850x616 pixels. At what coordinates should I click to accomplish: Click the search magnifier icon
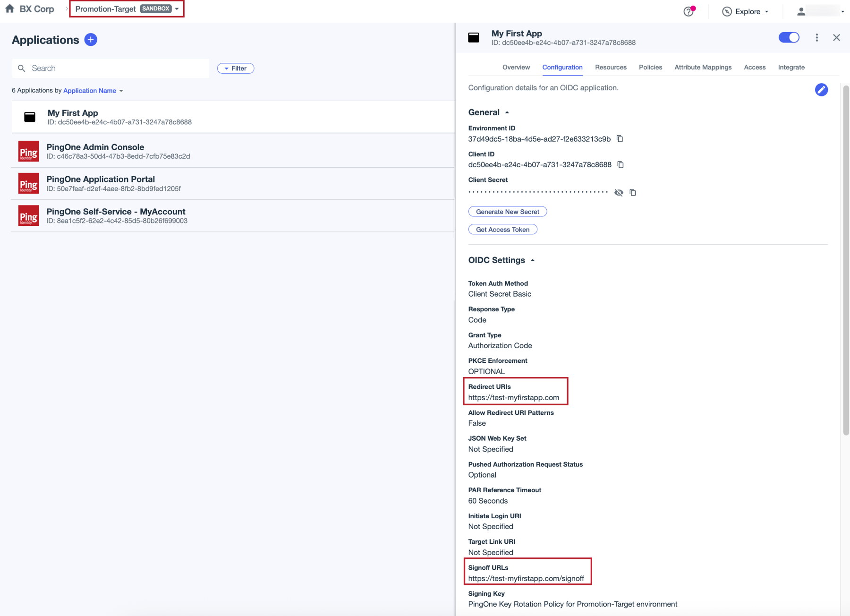22,68
